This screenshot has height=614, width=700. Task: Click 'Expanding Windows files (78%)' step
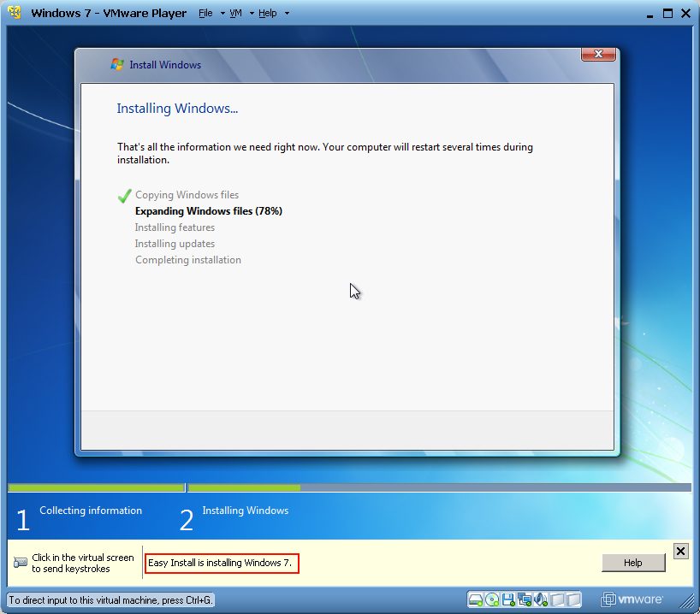coord(209,211)
